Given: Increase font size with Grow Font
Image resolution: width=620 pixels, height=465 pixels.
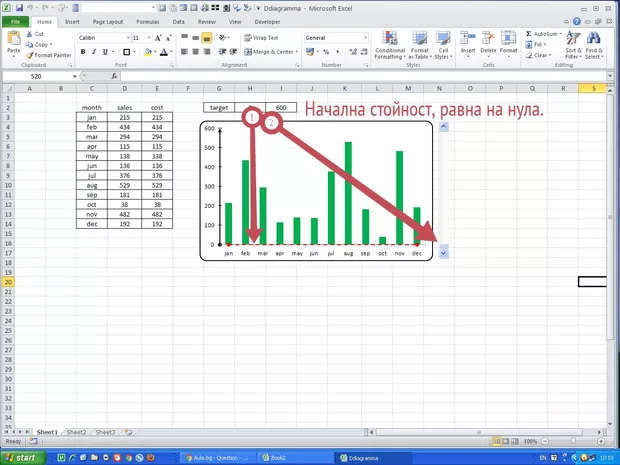Looking at the screenshot, I should coord(158,38).
